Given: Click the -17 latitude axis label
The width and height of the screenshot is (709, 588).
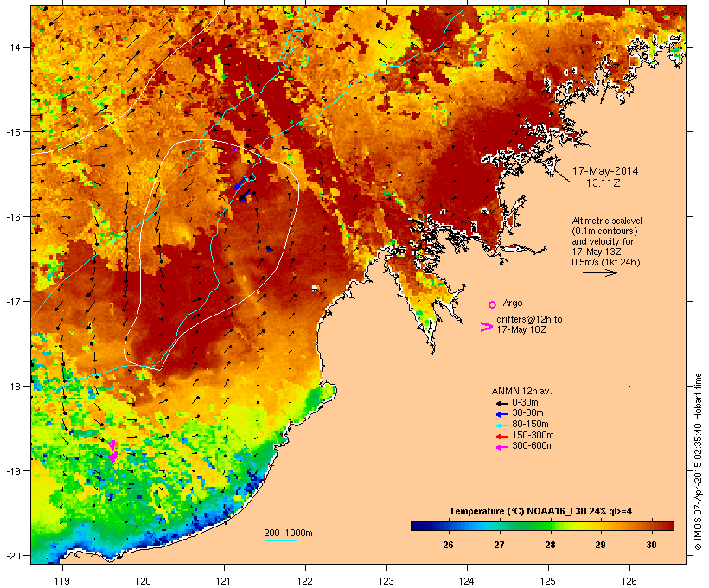Looking at the screenshot, I should point(13,301).
